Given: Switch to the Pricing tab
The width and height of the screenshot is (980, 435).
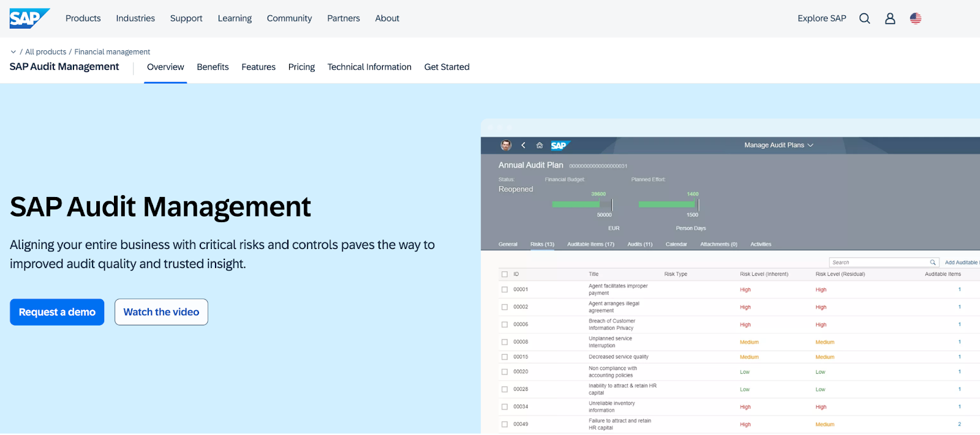Looking at the screenshot, I should 301,67.
